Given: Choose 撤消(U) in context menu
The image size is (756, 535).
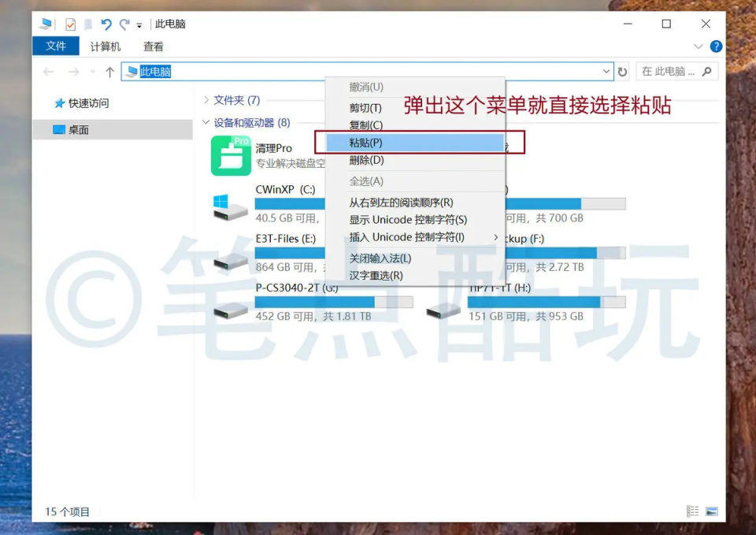Looking at the screenshot, I should (416, 87).
